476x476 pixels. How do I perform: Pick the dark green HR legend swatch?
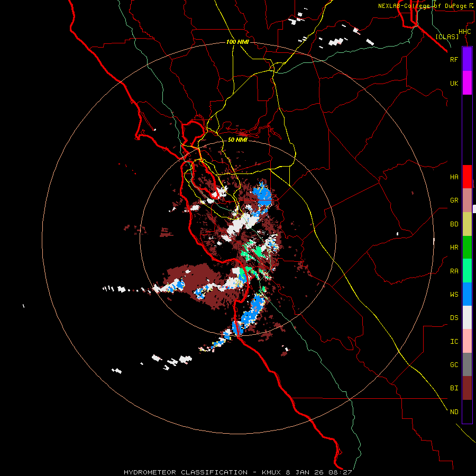(x=467, y=248)
